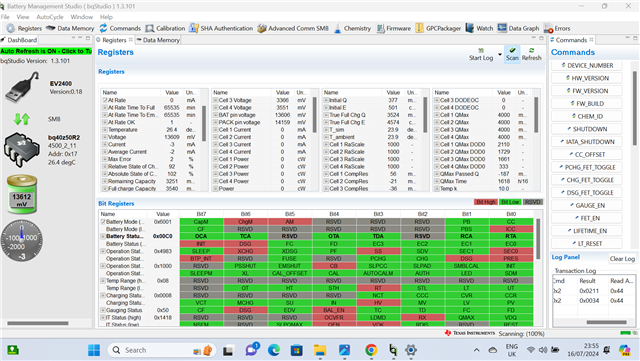Click the Commands list vertical scrollbar
Viewport: 640px width, 361px height.
tap(635, 108)
